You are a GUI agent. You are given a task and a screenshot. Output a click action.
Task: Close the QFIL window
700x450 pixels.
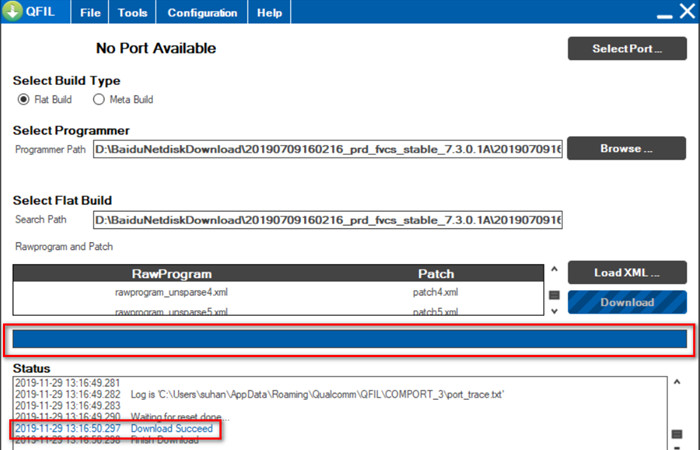click(688, 11)
